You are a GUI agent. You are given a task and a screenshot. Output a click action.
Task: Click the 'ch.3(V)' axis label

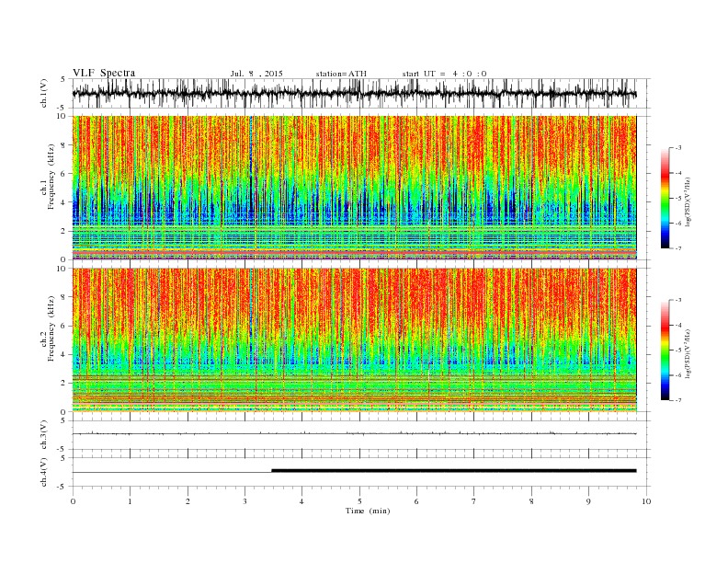(44, 435)
